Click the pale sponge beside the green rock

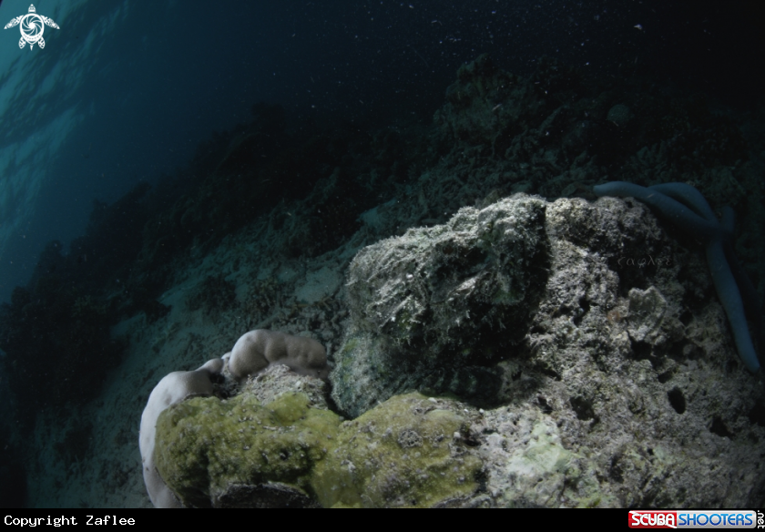[x=273, y=351]
